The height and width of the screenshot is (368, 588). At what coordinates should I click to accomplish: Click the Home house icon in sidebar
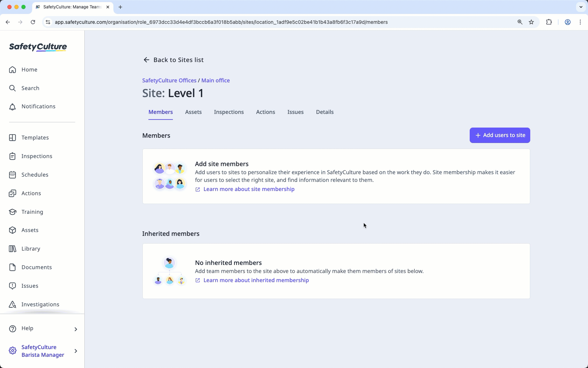pyautogui.click(x=13, y=70)
